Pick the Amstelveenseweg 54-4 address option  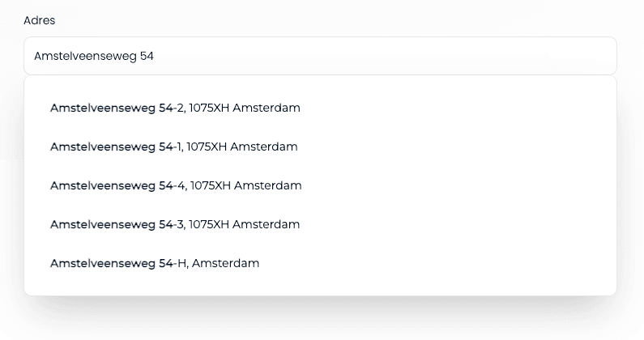point(176,185)
